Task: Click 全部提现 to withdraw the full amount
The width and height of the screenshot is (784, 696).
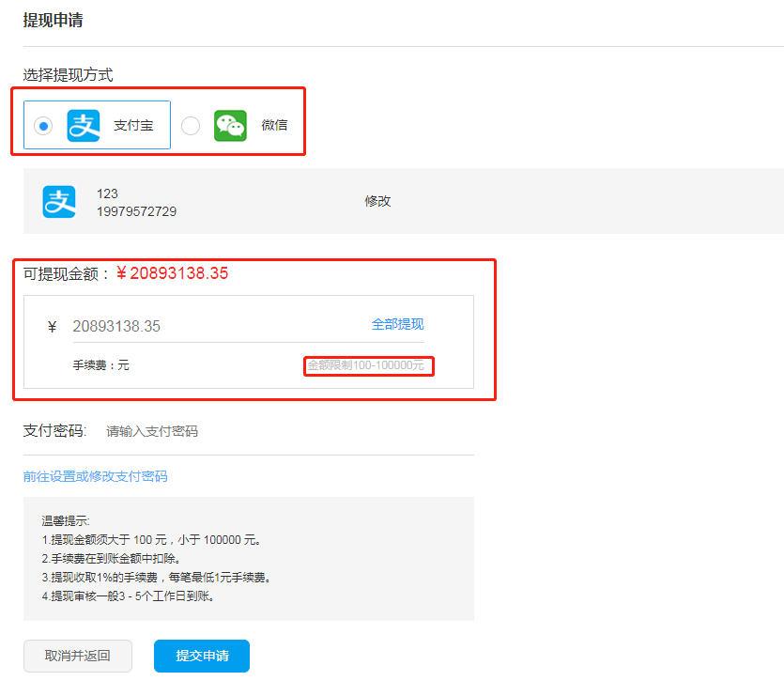Action: click(x=398, y=323)
